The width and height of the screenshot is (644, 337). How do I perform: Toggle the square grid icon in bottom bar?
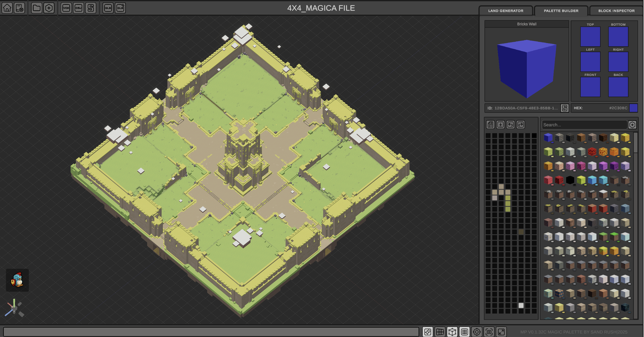(x=465, y=331)
